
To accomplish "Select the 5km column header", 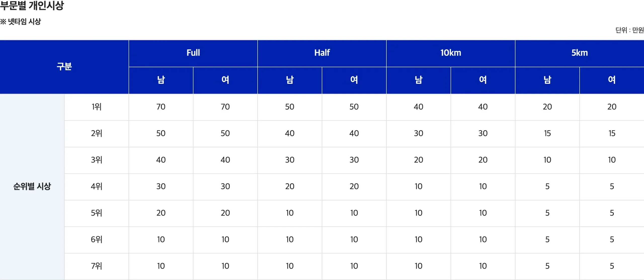I will [x=580, y=53].
